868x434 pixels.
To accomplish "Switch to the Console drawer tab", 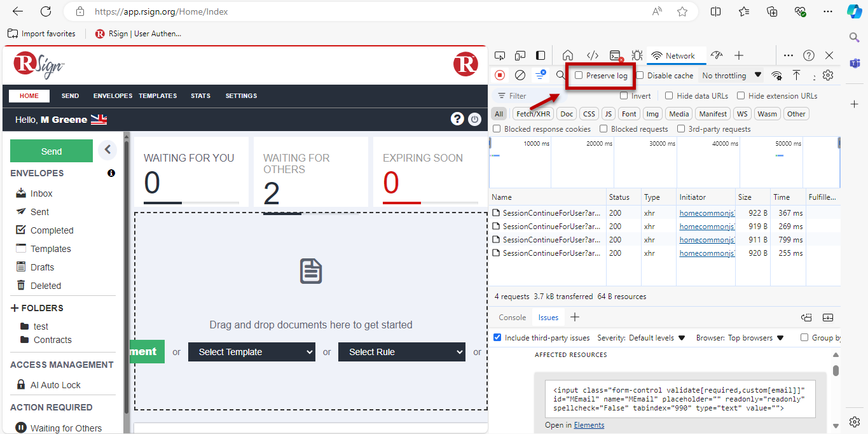I will (512, 318).
